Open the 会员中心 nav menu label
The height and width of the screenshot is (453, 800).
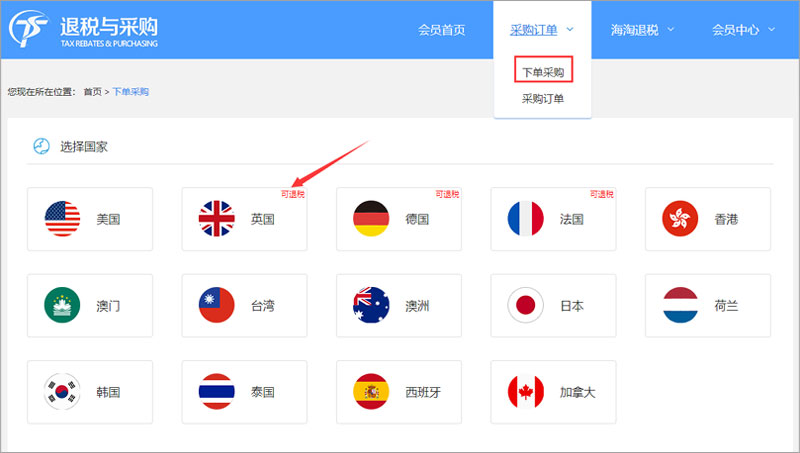click(736, 30)
